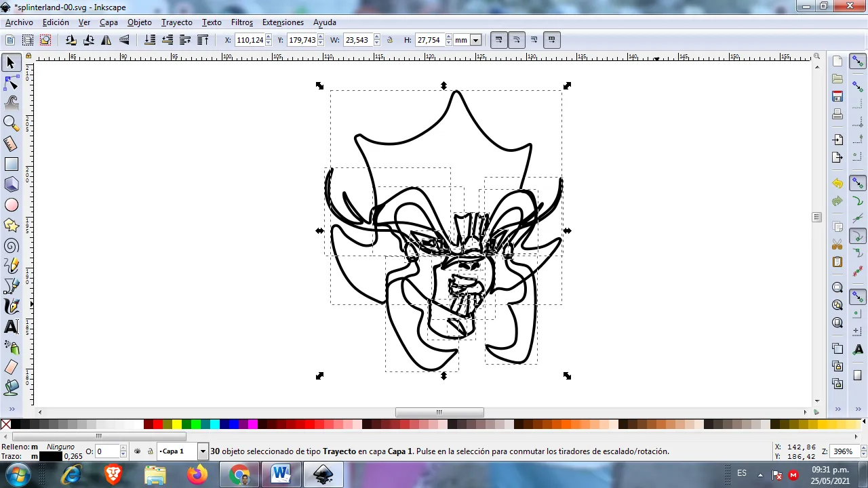The height and width of the screenshot is (488, 868).
Task: Open the Objeto menu
Action: (x=140, y=22)
